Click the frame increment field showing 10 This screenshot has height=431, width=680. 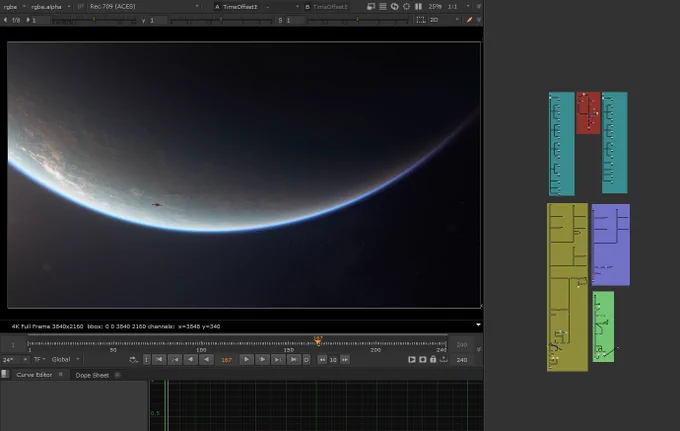pos(333,360)
